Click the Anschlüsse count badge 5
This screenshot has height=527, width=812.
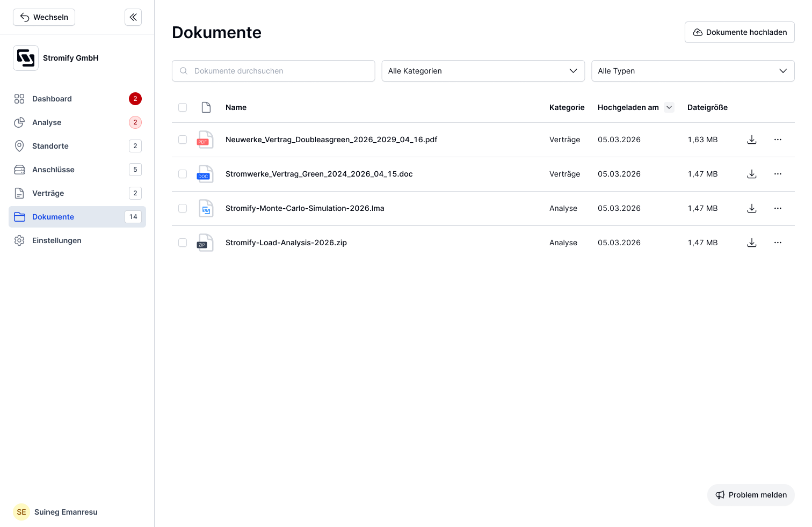(135, 170)
